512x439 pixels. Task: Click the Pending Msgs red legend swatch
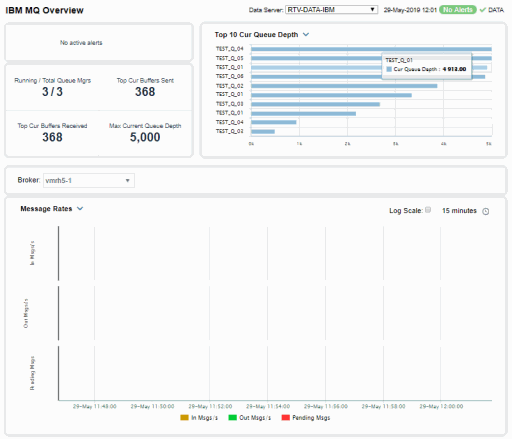[286, 417]
